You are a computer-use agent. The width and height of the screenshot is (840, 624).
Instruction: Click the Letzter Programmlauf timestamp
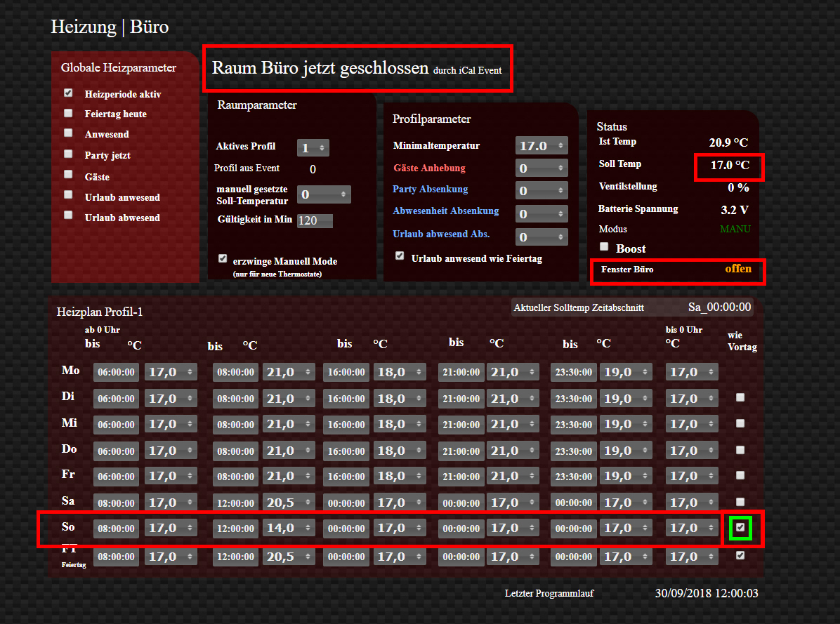coord(707,594)
